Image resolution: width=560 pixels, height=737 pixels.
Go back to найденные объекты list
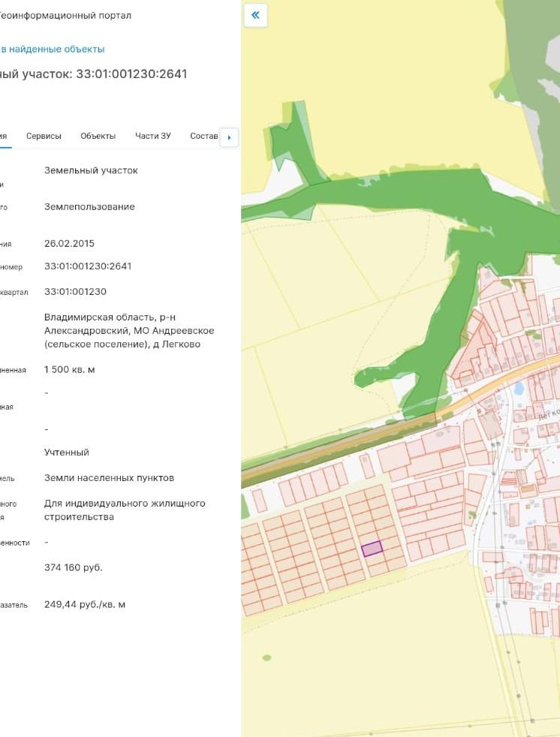click(53, 49)
